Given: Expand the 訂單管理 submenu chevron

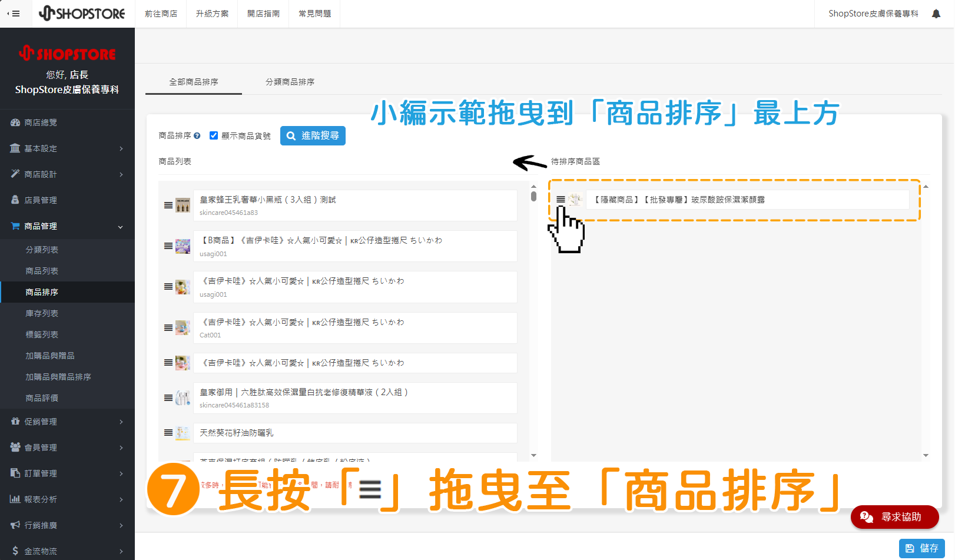Looking at the screenshot, I should tap(121, 473).
